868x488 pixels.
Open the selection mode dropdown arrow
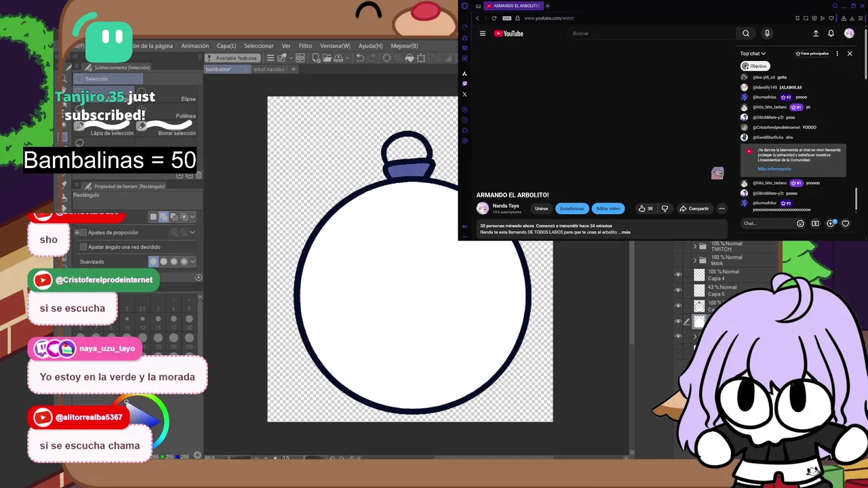point(193,217)
